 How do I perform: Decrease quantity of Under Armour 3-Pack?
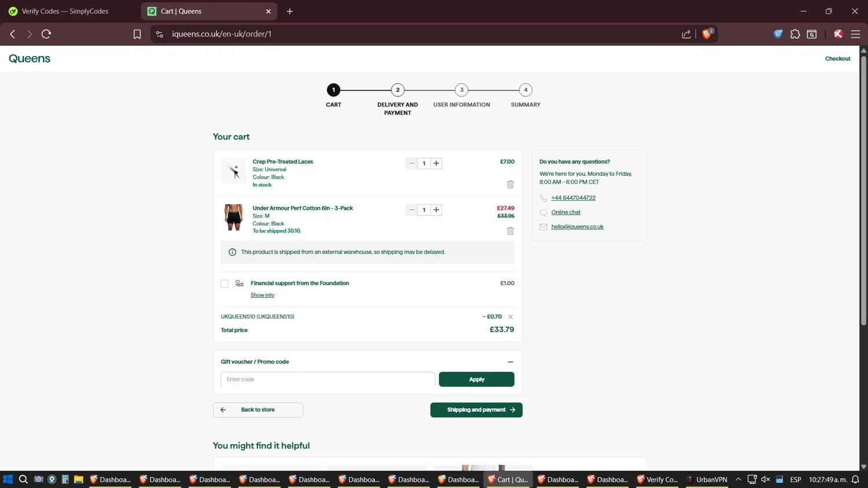point(411,210)
